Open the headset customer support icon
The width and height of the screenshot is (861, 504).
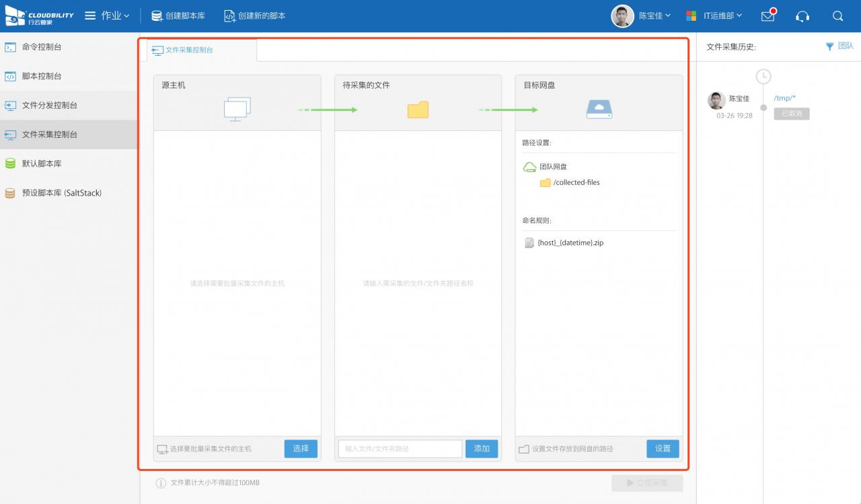pos(802,16)
